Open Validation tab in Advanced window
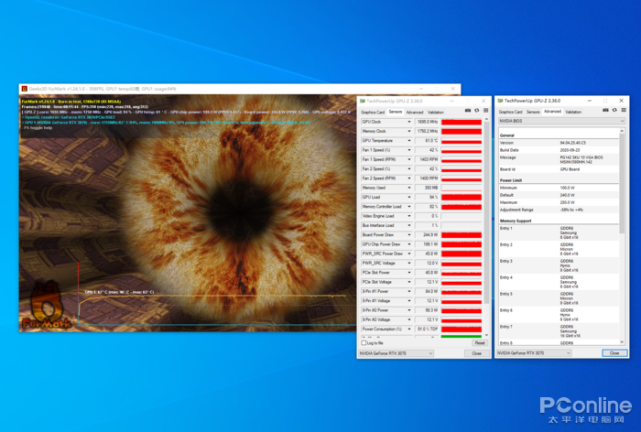Screen dimensions: 641x432 click(x=573, y=112)
